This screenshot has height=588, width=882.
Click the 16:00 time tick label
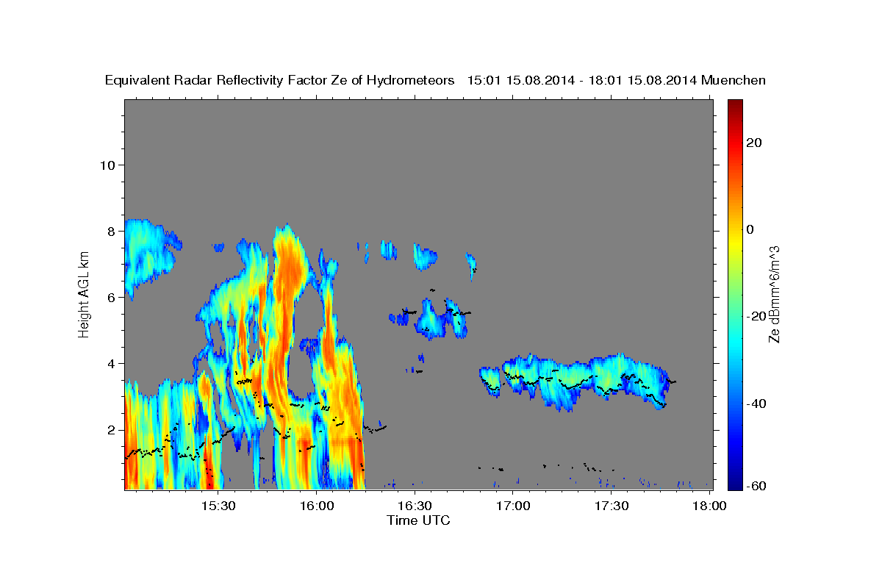click(x=317, y=506)
